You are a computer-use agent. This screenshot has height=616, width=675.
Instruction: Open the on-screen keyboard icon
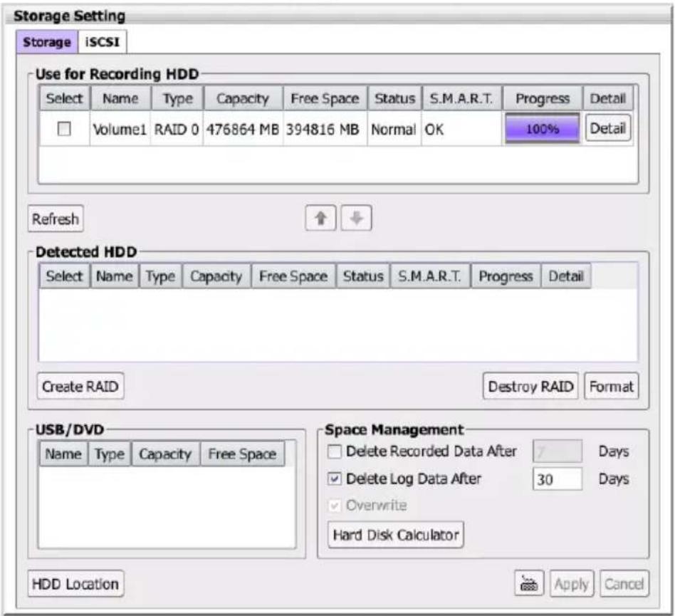point(529,584)
